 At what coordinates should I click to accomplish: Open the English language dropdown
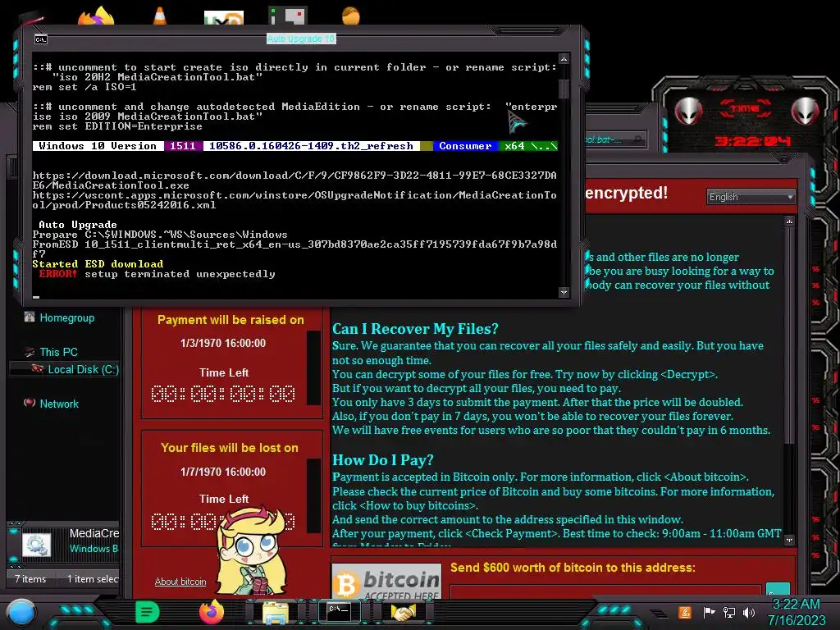750,197
